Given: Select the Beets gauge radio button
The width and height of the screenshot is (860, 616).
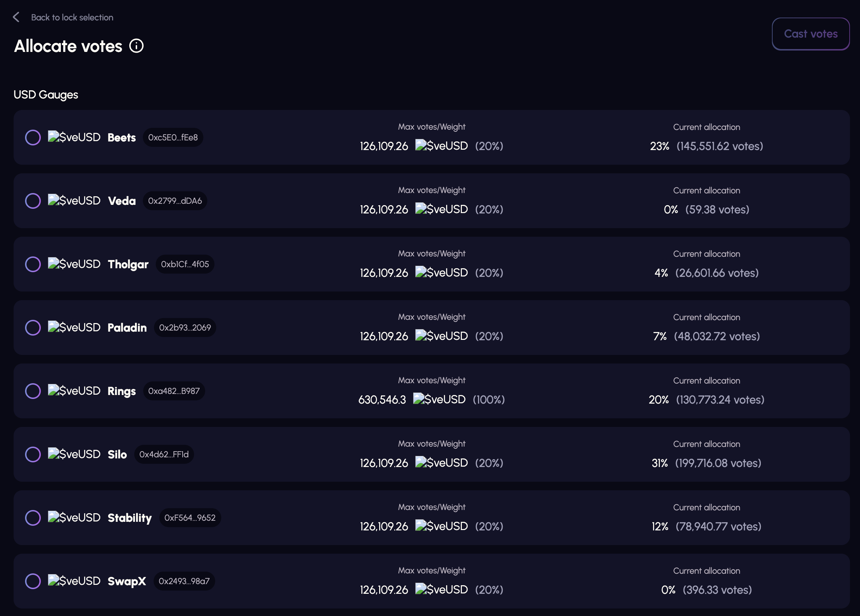Looking at the screenshot, I should pyautogui.click(x=33, y=137).
